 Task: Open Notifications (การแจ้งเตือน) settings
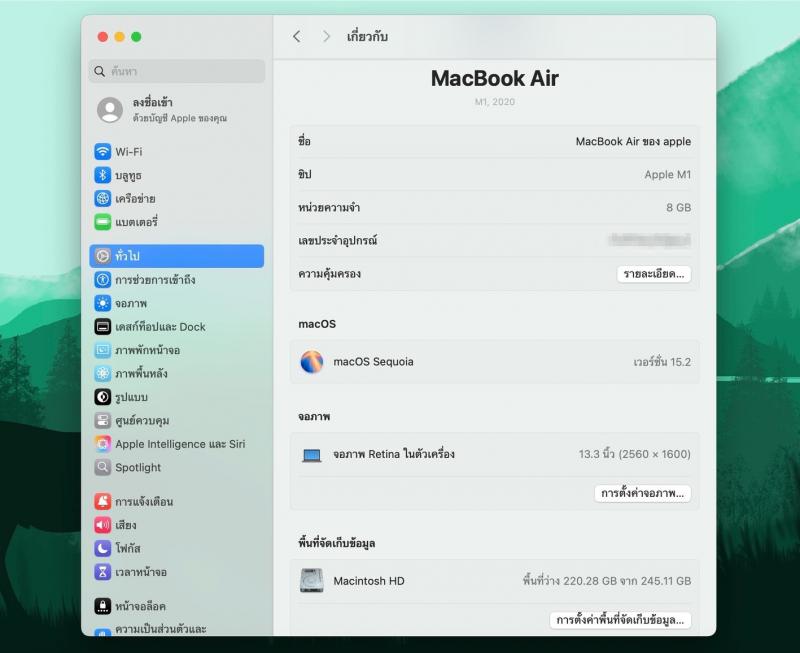(x=143, y=501)
